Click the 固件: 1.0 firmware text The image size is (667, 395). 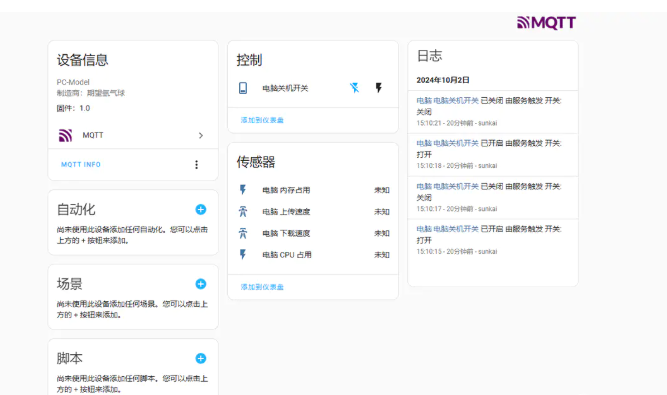tap(73, 108)
